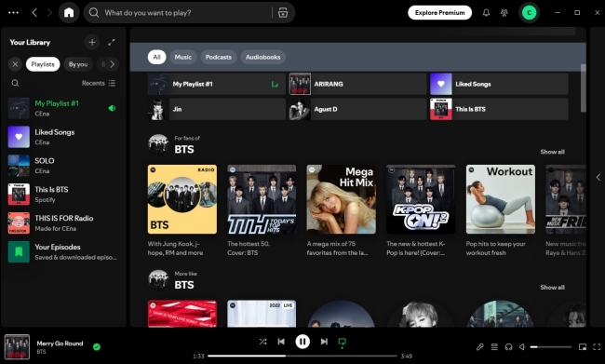Switch to the Music filter

click(x=182, y=57)
